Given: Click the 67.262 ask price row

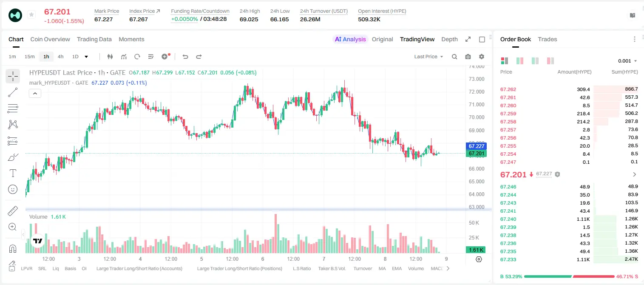Looking at the screenshot, I should click(569, 89).
